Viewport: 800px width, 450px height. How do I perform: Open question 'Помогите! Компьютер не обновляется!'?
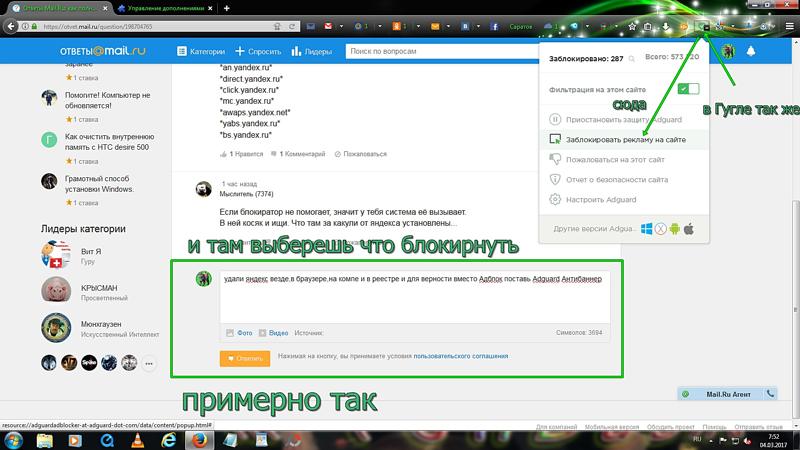point(108,101)
